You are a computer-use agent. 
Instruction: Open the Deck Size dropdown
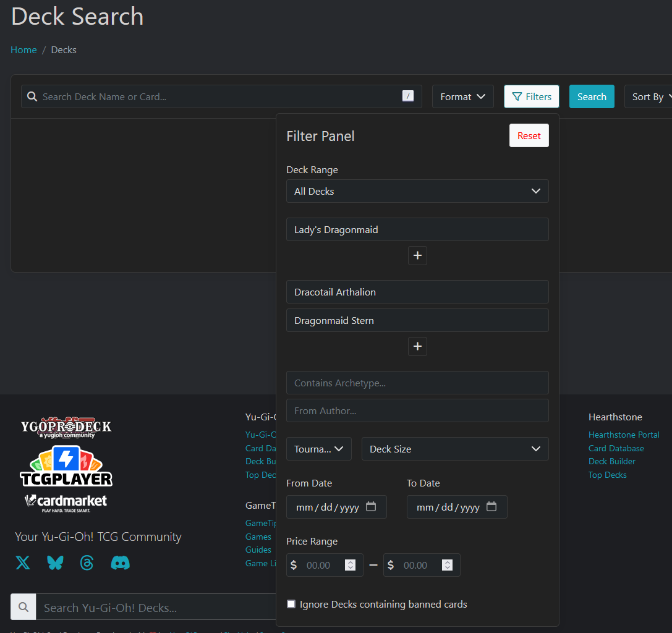(455, 449)
